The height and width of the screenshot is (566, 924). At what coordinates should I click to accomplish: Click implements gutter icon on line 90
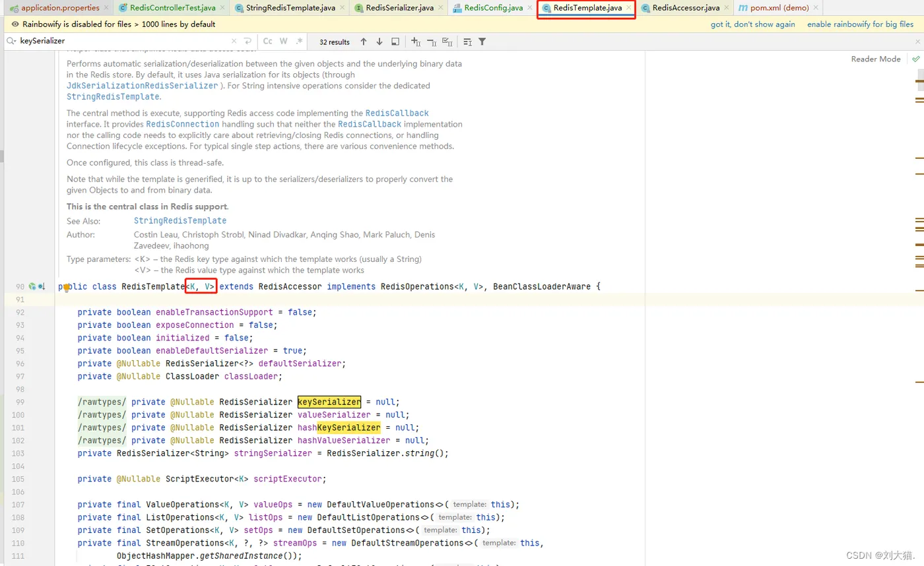tap(42, 286)
